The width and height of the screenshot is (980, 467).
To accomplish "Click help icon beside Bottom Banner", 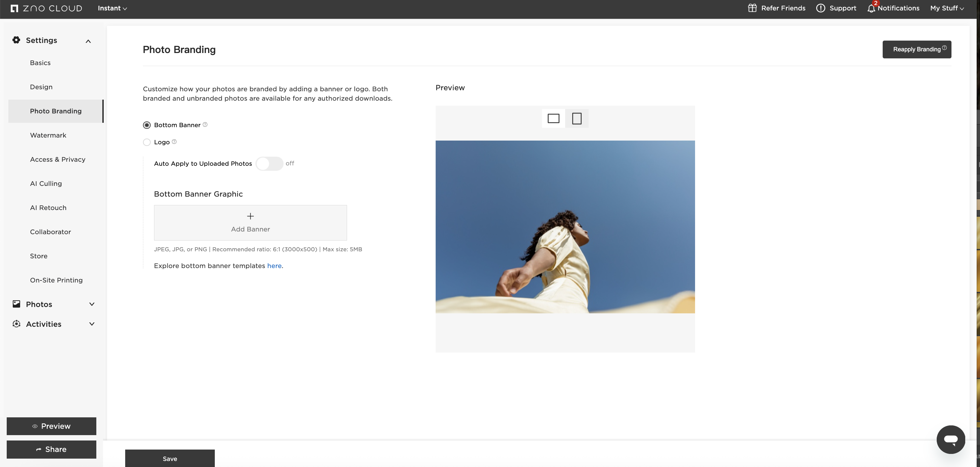I will click(205, 125).
